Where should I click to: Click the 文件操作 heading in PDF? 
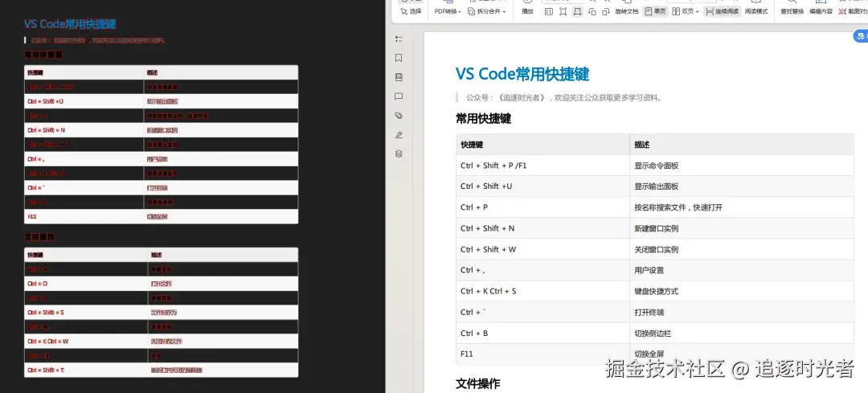(477, 383)
